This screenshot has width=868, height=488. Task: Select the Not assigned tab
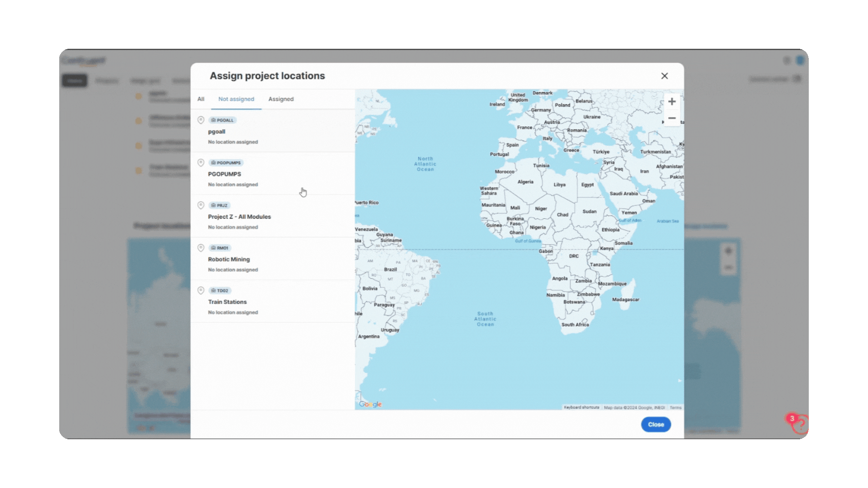(x=236, y=99)
